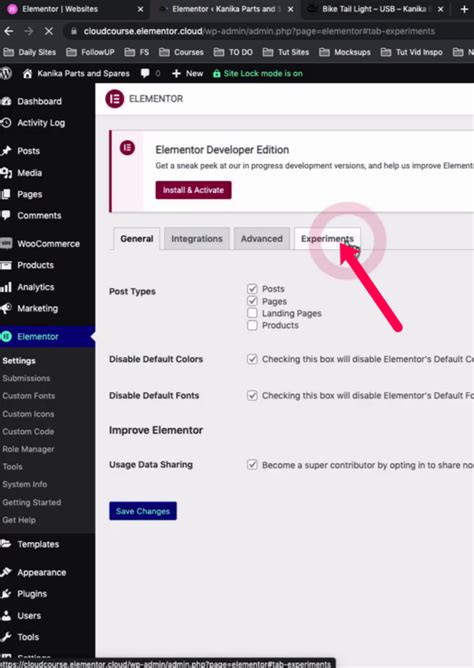The width and height of the screenshot is (474, 668).
Task: Click the Elementor sidebar icon
Action: pos(6,337)
